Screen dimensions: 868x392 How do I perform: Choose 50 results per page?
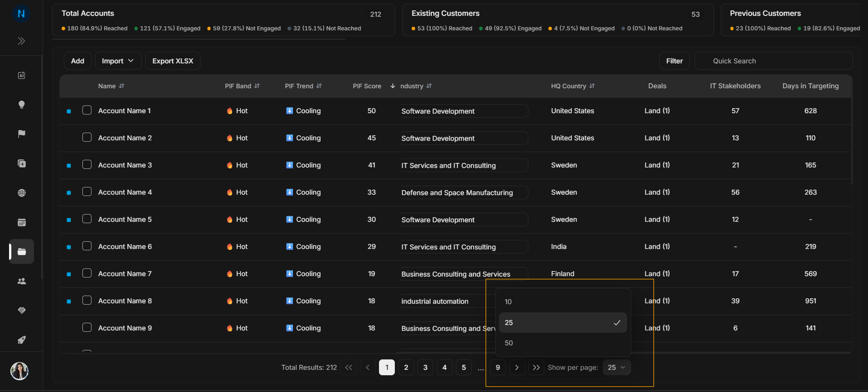click(563, 343)
